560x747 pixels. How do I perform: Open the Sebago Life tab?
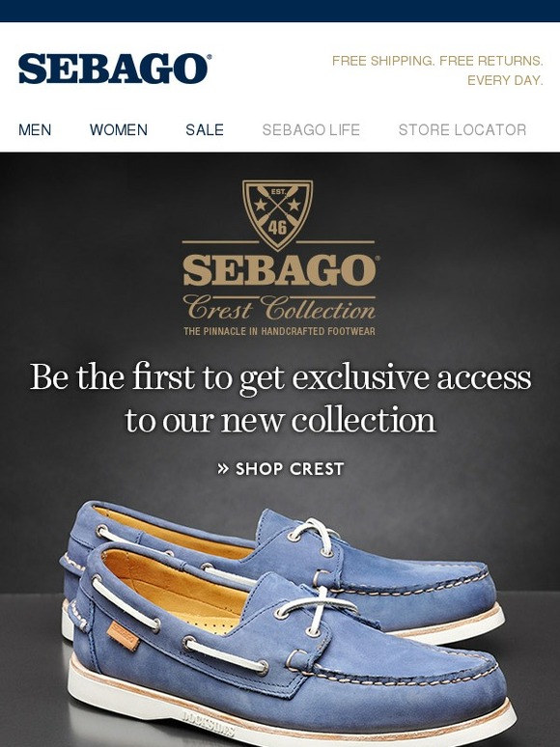311,129
